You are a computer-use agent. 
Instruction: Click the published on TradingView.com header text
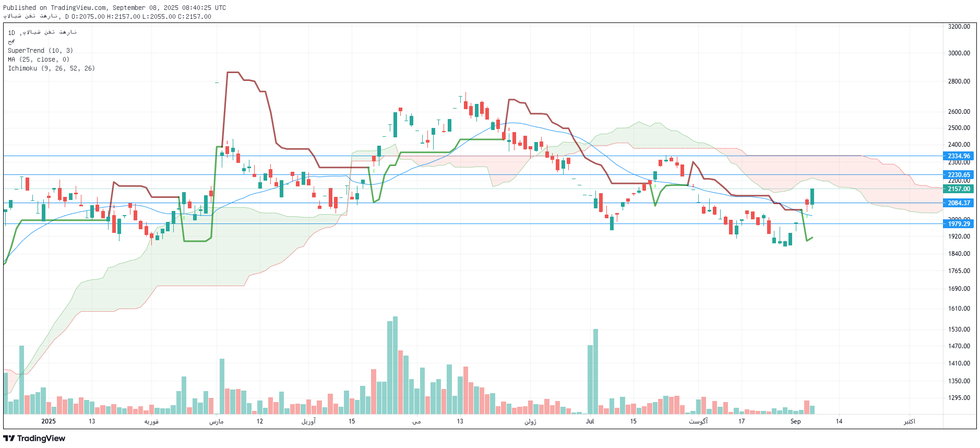tap(114, 8)
